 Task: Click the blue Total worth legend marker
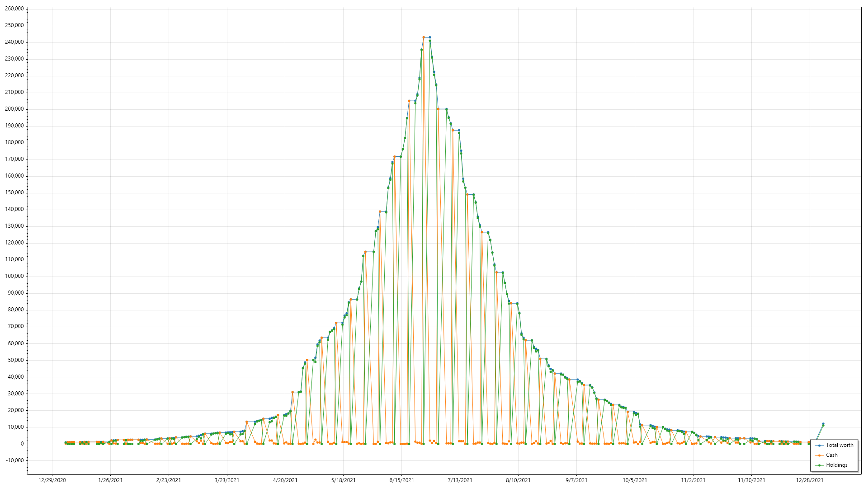click(819, 446)
